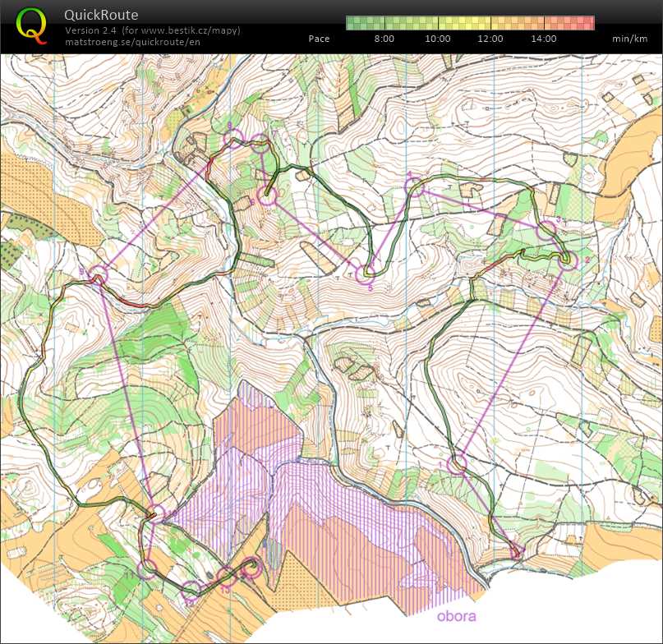Click control circle number 12

(x=191, y=589)
